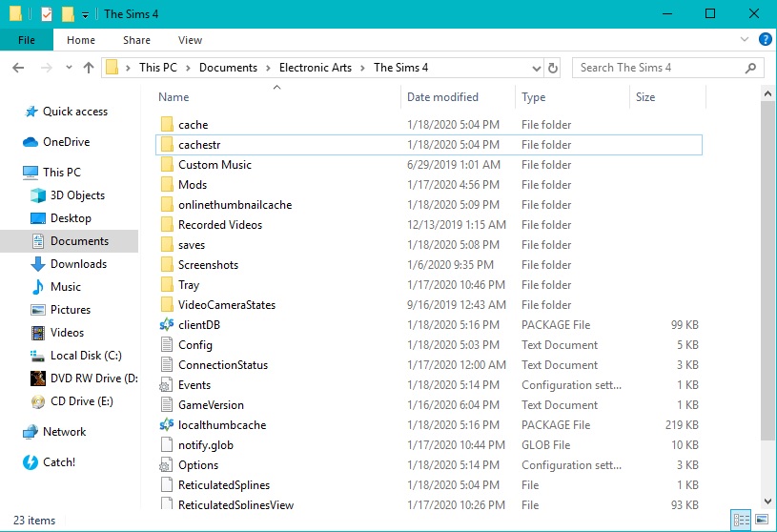Select the Mods folder icon
This screenshot has height=532, width=777.
167,185
